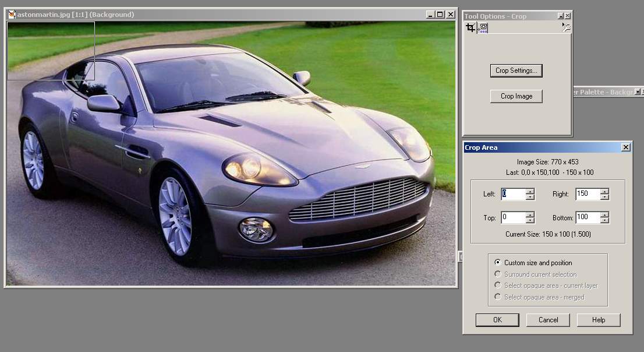Increase the Top value with up arrow
Screen dimensions: 644x352
point(530,214)
